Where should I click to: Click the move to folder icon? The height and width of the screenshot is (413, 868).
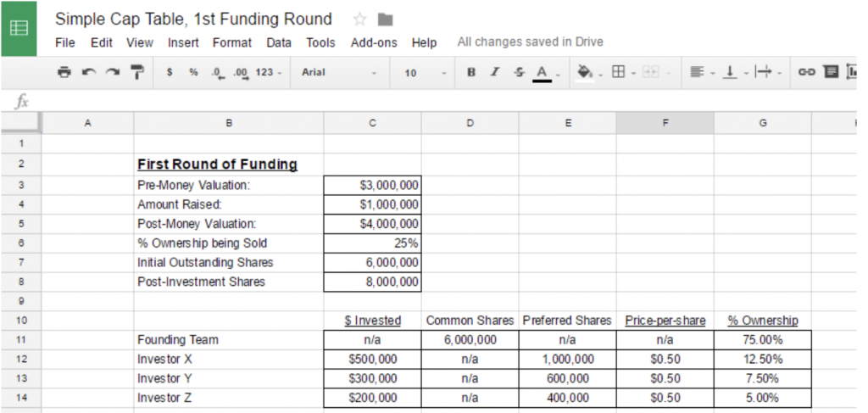point(385,20)
